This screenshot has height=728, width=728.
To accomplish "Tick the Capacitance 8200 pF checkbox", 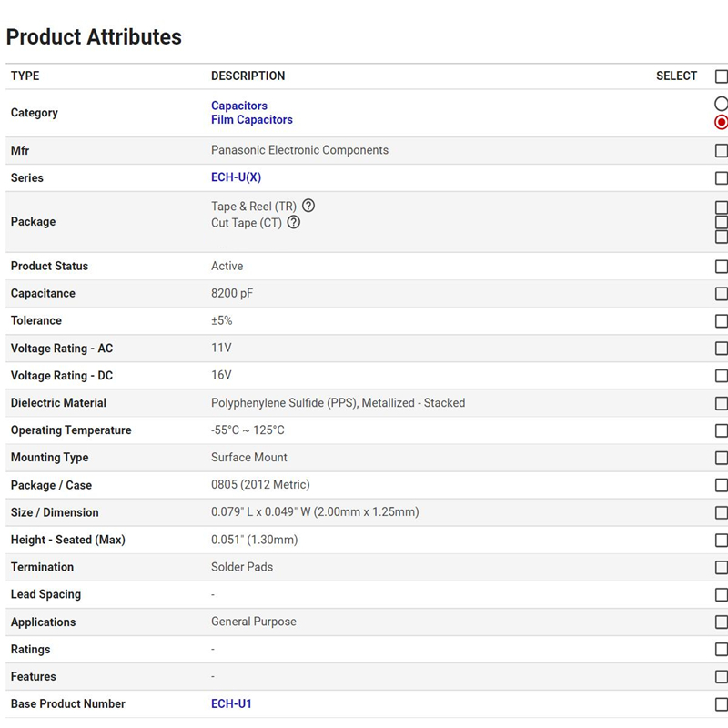I will coord(722,294).
